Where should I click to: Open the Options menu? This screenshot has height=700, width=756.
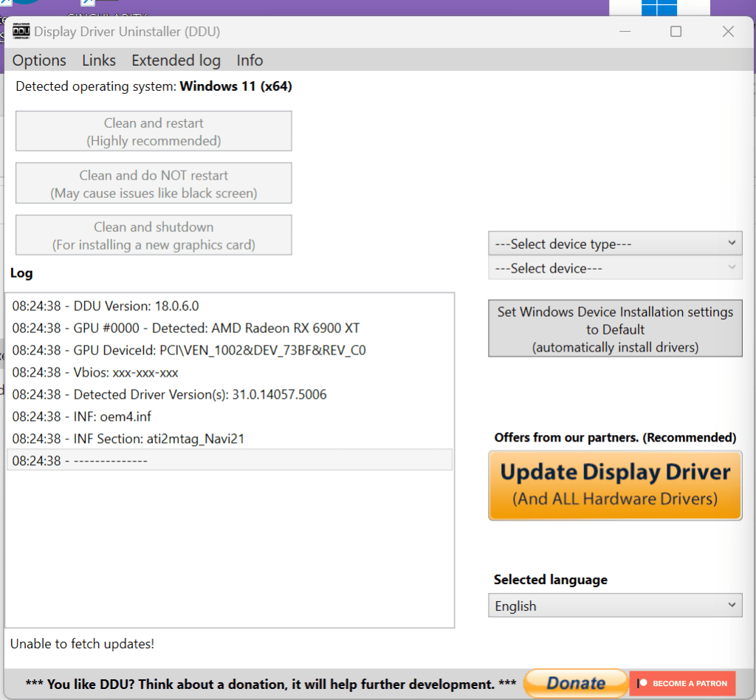click(x=39, y=61)
